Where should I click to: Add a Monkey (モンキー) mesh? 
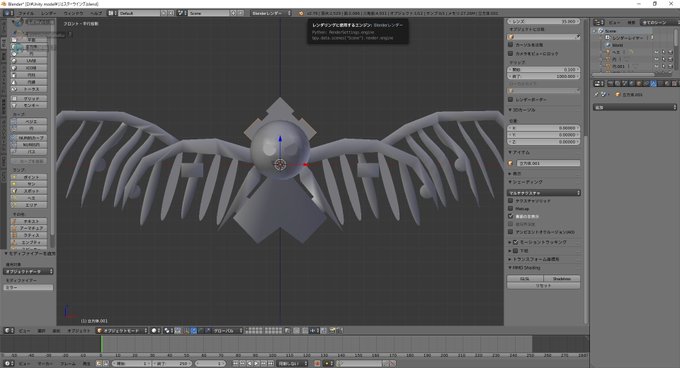(29, 105)
